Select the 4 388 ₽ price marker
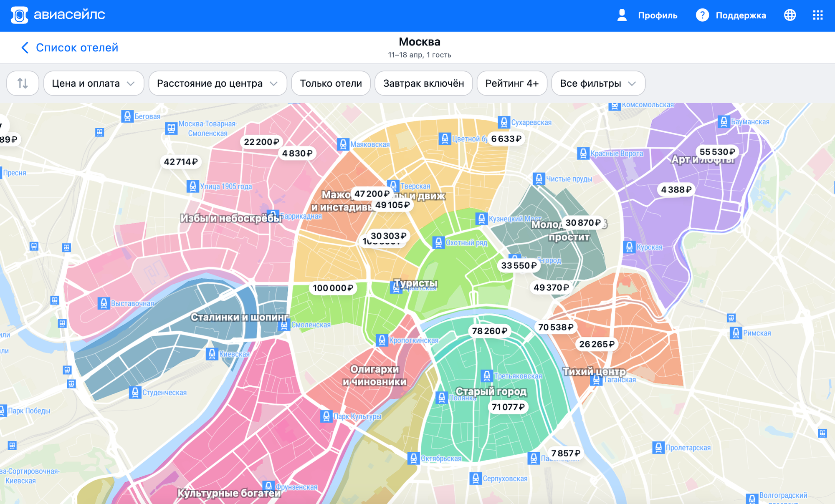The height and width of the screenshot is (504, 835). click(x=676, y=189)
